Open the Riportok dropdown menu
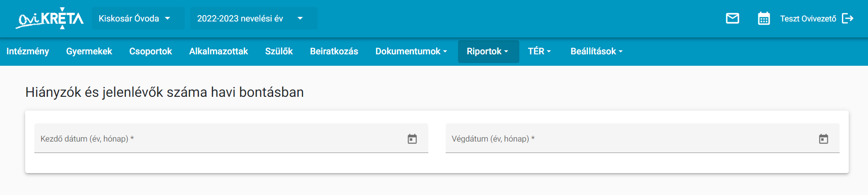The image size is (868, 195). pyautogui.click(x=488, y=52)
